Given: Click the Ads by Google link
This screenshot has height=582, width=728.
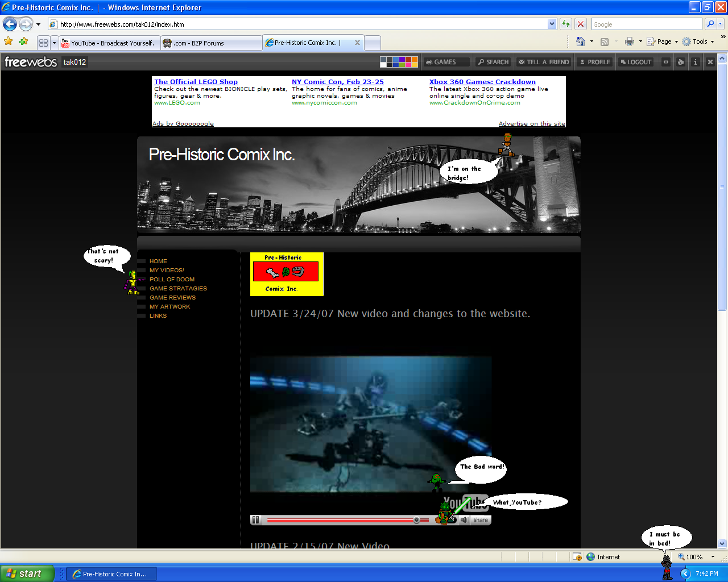Looking at the screenshot, I should 183,123.
